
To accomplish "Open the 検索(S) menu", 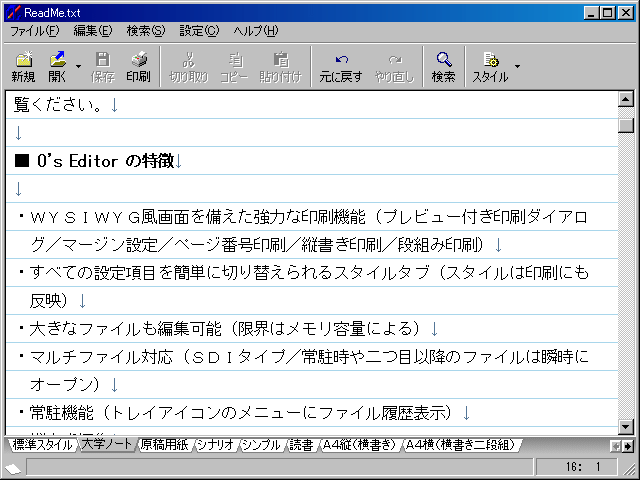I will coord(146,31).
